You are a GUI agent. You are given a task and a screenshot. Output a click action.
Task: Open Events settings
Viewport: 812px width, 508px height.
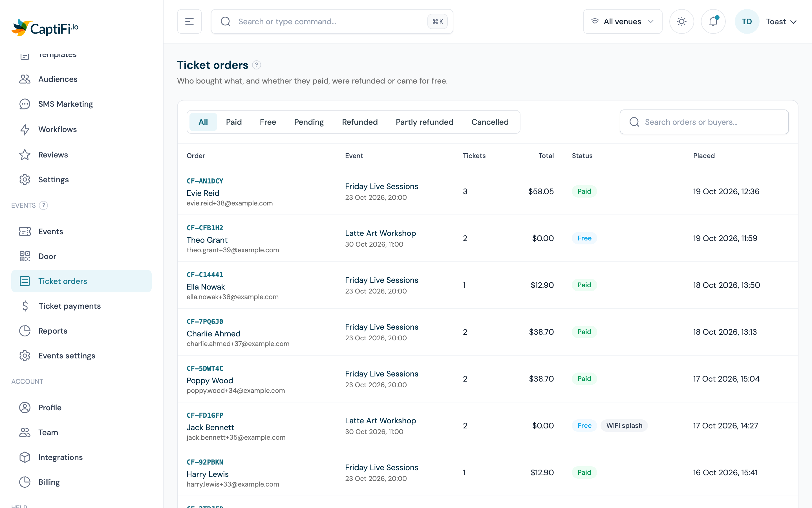[x=81, y=356]
